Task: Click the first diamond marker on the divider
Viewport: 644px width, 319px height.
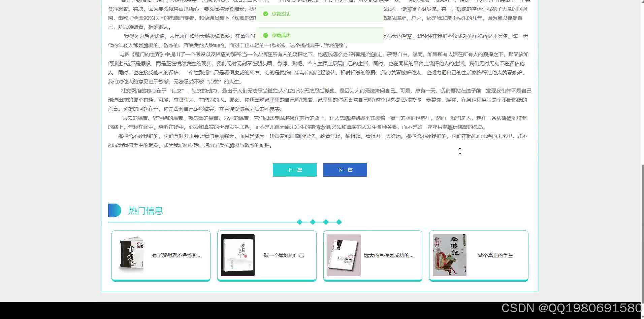Action: click(299, 222)
